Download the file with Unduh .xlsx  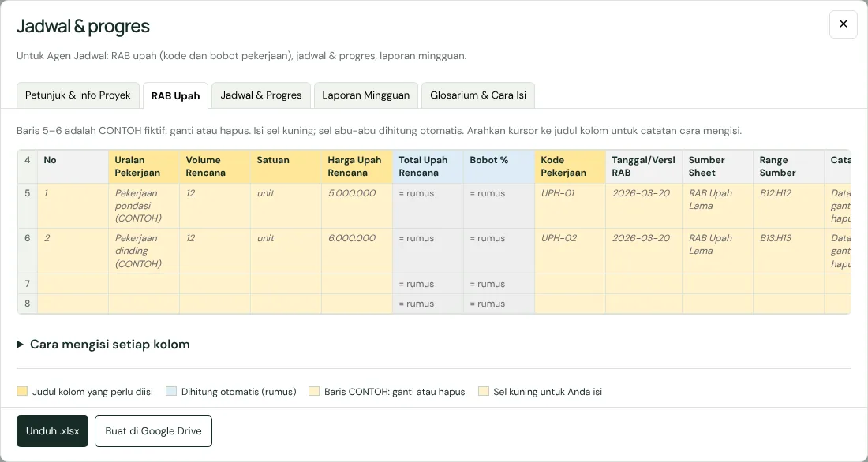point(53,431)
